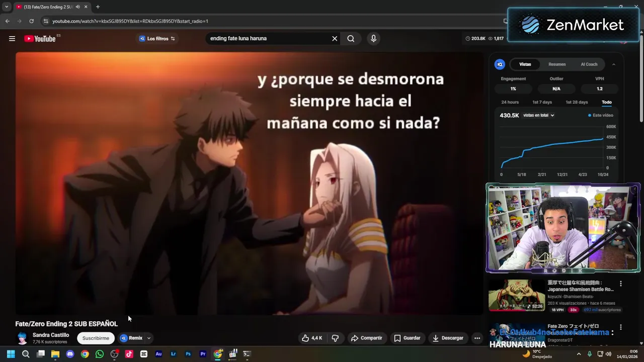
Task: Go back to previous page in Chrome
Action: 7,21
